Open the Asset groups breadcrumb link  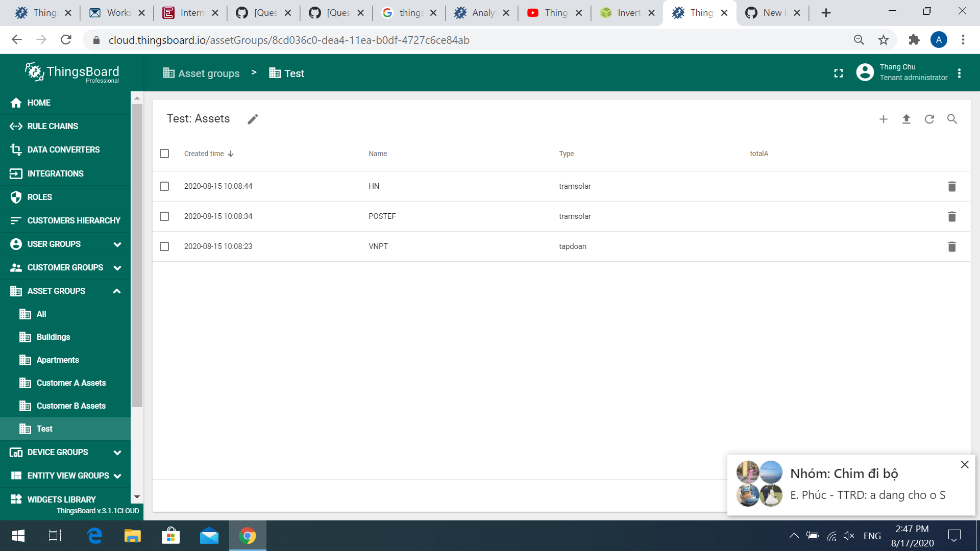click(201, 73)
